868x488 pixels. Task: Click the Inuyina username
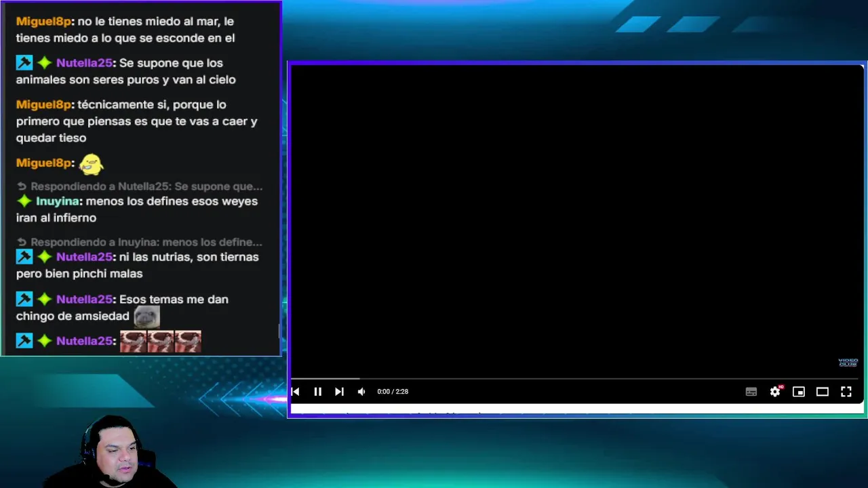pyautogui.click(x=58, y=201)
